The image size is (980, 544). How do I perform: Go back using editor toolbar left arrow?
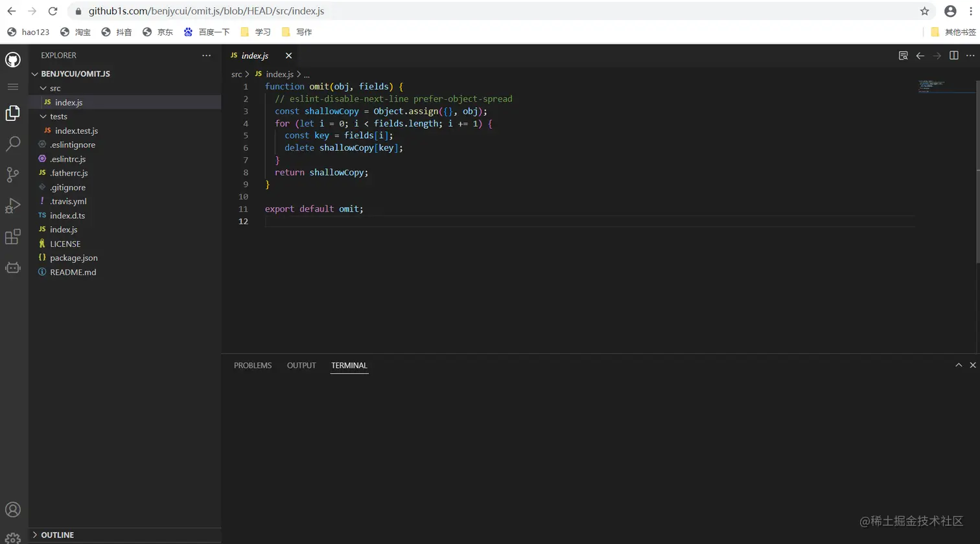(920, 56)
